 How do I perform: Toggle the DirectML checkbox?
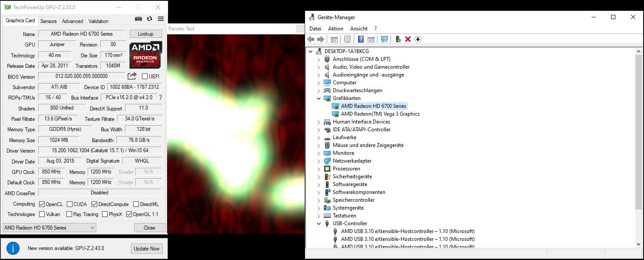click(x=136, y=204)
